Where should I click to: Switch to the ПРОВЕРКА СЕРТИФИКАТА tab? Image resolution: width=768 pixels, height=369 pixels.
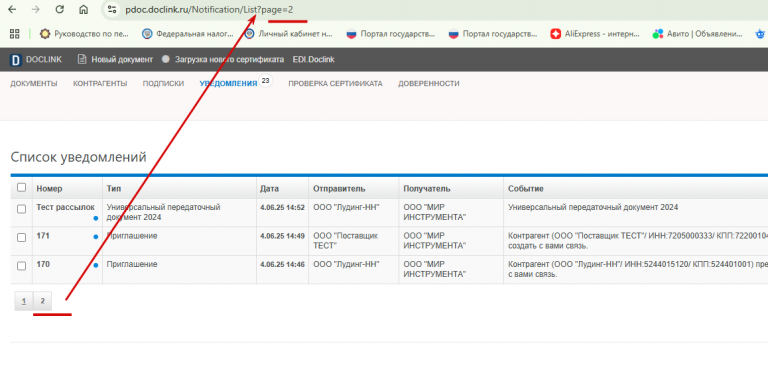[335, 84]
